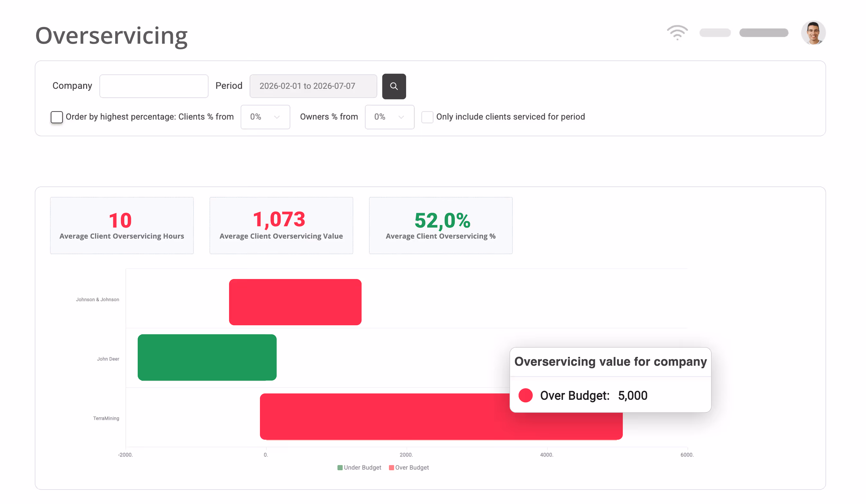Select the Average Client Overservicing Hours card

click(x=122, y=225)
